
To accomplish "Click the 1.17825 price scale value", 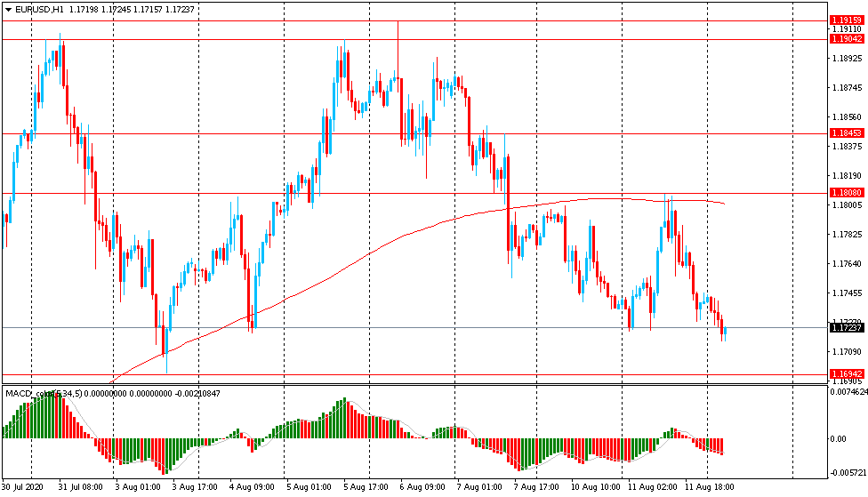I will tap(847, 235).
